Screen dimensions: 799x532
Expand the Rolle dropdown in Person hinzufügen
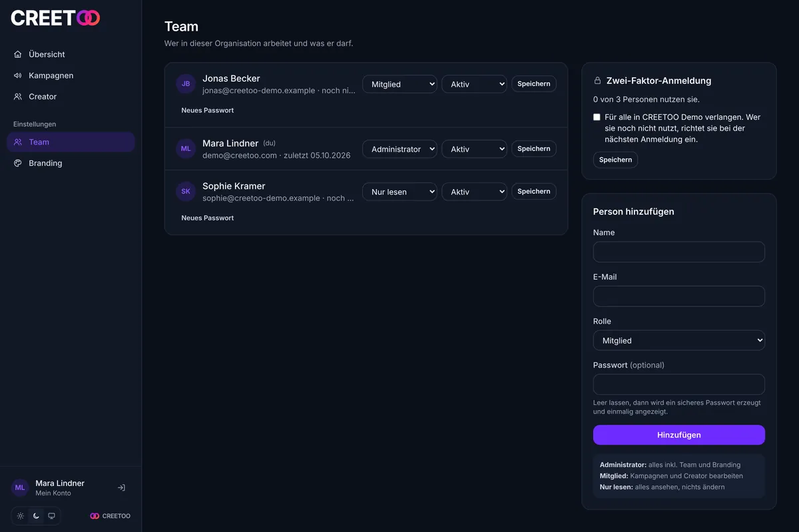coord(678,340)
